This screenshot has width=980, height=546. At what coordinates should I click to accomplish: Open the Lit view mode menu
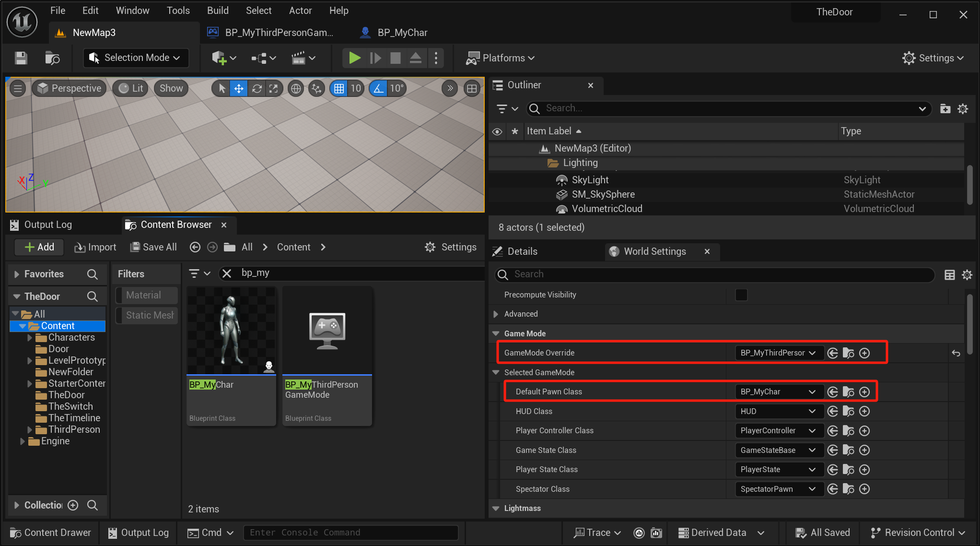[131, 88]
